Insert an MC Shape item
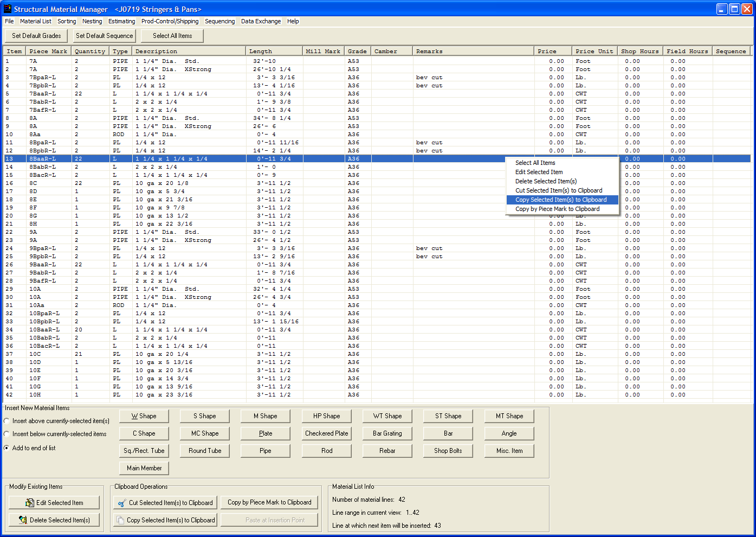 (205, 433)
